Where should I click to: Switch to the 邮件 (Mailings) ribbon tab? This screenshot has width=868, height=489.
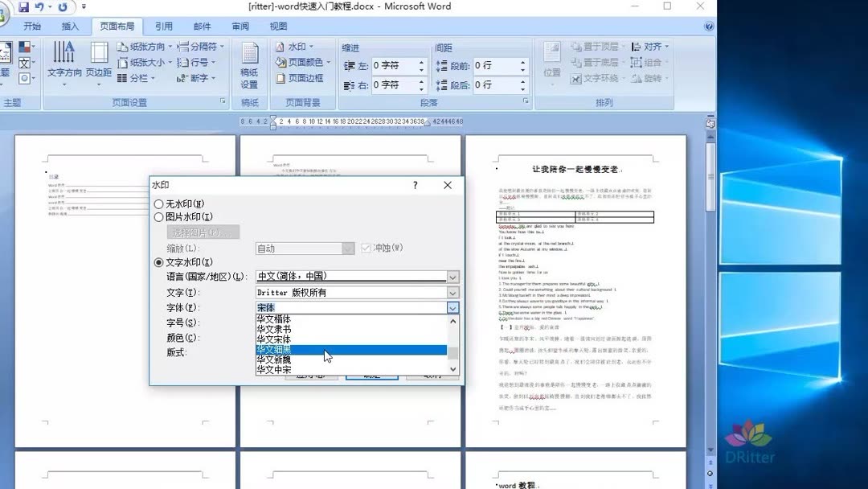(x=202, y=25)
